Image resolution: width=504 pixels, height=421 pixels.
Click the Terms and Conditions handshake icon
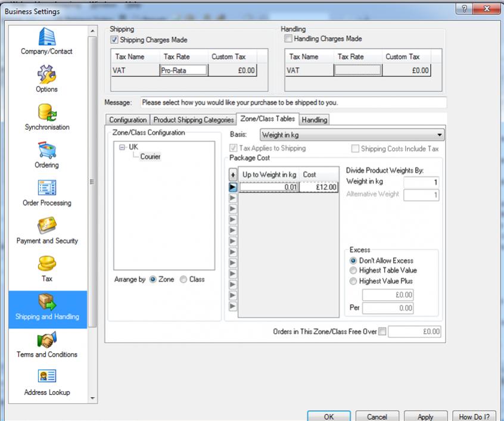tap(46, 339)
